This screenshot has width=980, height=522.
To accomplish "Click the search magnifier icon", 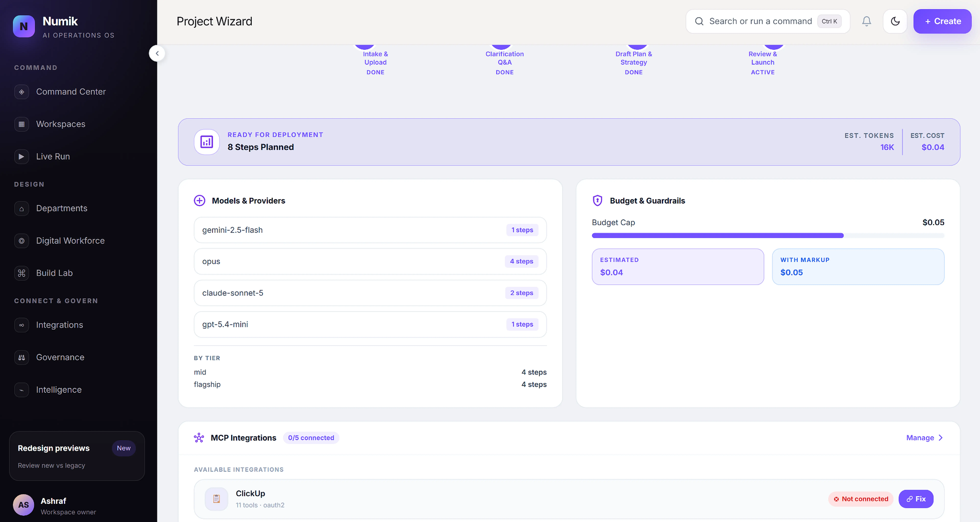I will pos(699,21).
